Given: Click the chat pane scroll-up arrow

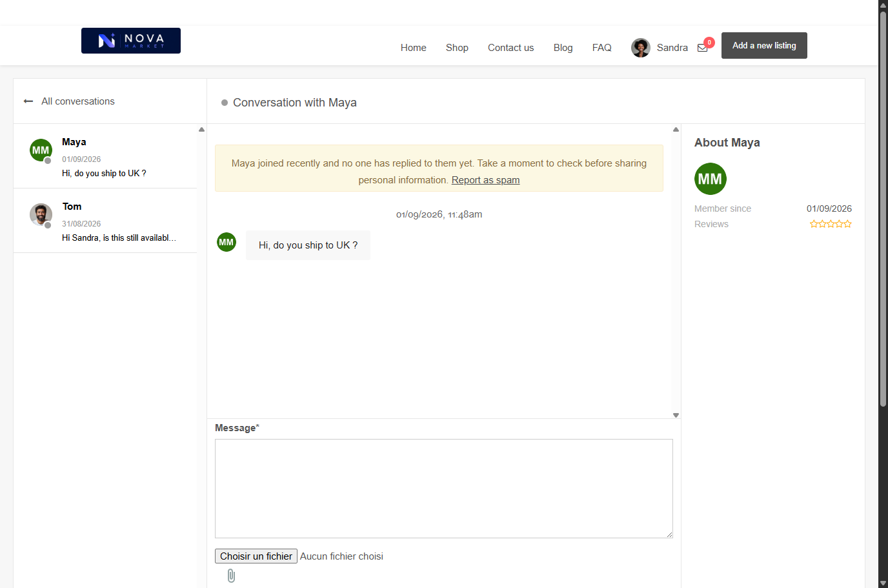Looking at the screenshot, I should click(676, 130).
